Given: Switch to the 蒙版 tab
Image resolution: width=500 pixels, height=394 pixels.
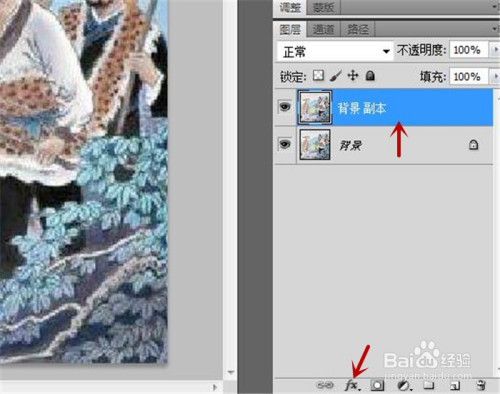Looking at the screenshot, I should [x=323, y=7].
